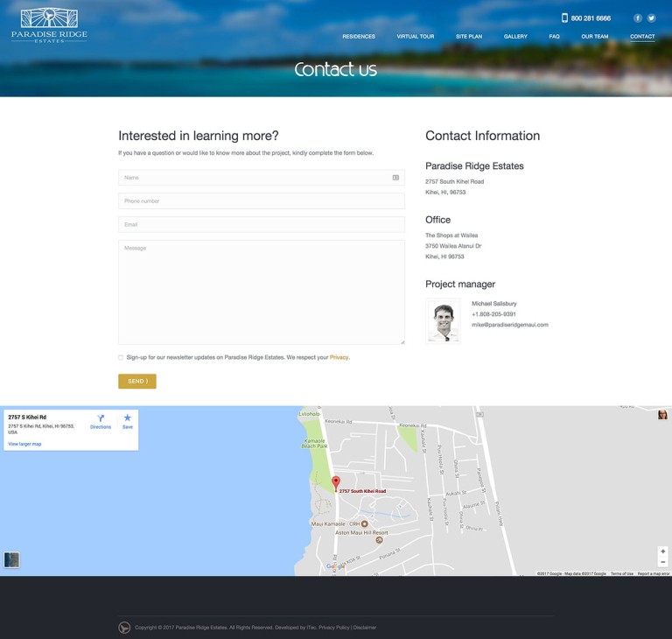This screenshot has width=672, height=639.
Task: Click the name Michael Salisbury
Action: (494, 303)
